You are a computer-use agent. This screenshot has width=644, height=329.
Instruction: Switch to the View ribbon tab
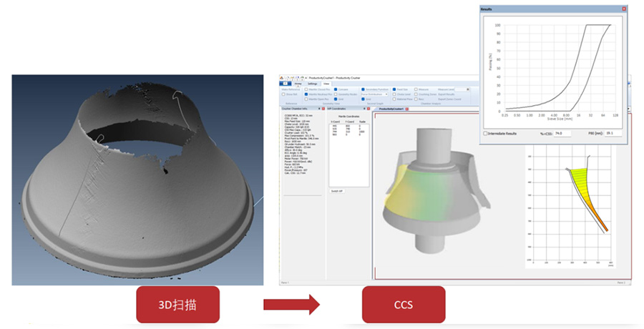point(326,84)
